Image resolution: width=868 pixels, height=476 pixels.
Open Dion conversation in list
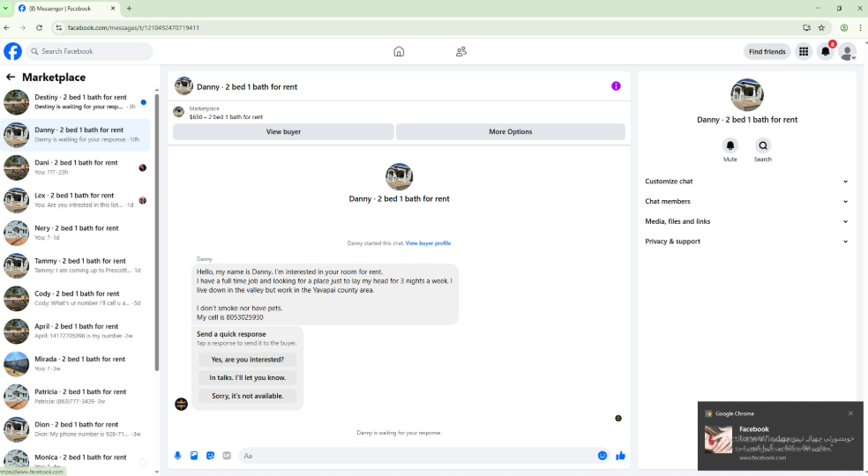(x=75, y=428)
